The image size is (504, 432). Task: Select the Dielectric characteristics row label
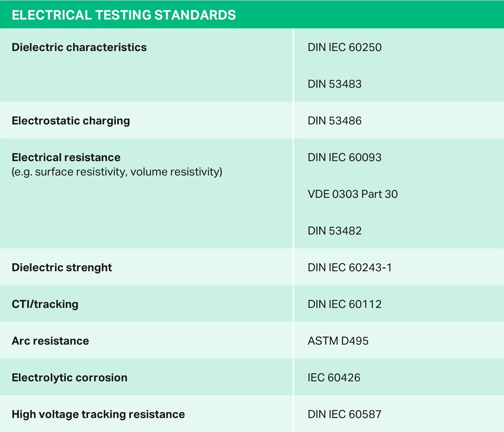(x=79, y=48)
